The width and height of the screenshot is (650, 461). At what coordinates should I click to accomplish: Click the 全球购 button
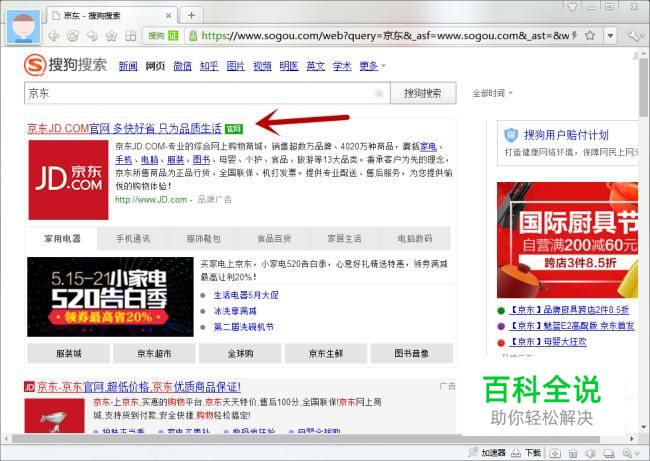pyautogui.click(x=240, y=354)
